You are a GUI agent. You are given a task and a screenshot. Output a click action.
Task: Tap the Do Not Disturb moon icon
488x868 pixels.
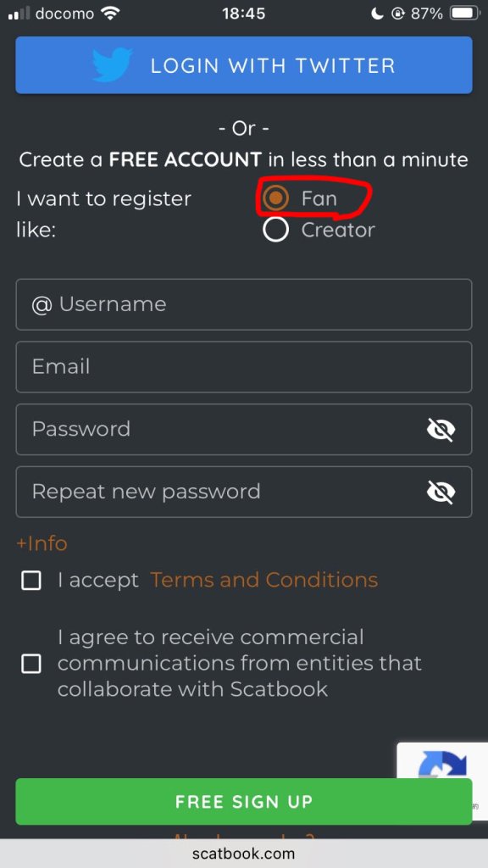[377, 14]
